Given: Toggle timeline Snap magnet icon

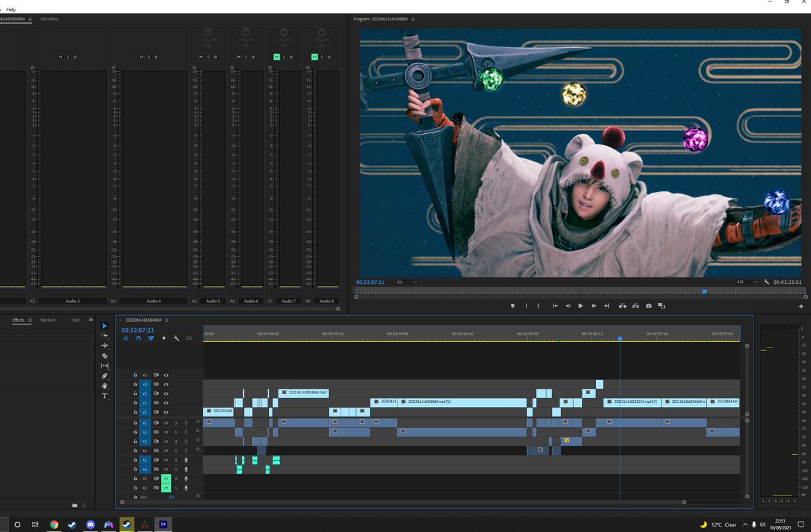Looking at the screenshot, I should point(138,338).
